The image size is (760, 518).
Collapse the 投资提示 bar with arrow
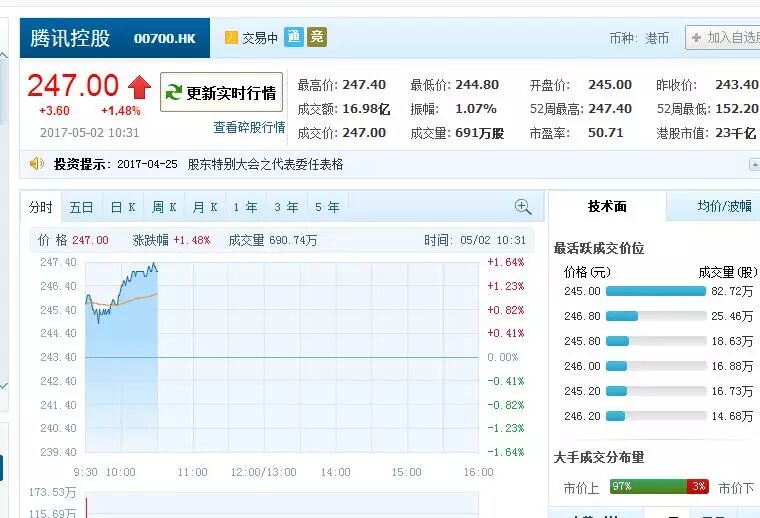coord(753,164)
